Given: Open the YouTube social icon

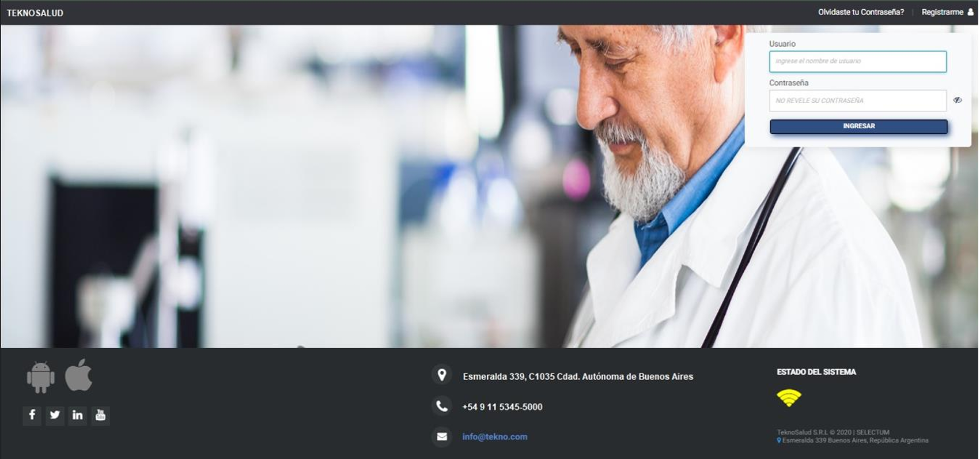Looking at the screenshot, I should (x=100, y=415).
